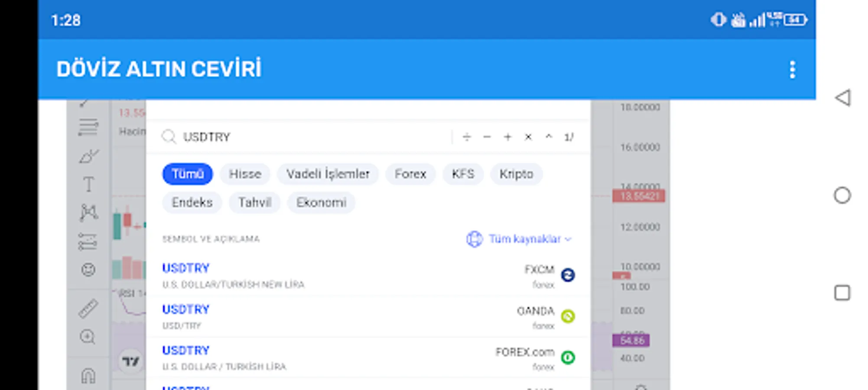Viewport: 868px width, 390px height.
Task: Click the FOREX.com exchange logo
Action: point(568,357)
